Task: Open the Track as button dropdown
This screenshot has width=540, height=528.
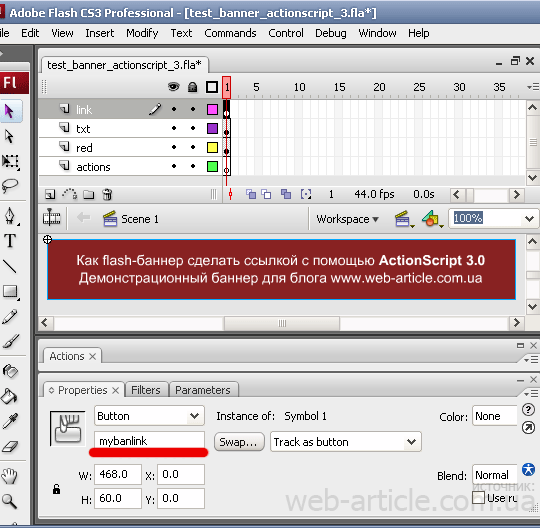Action: 346,442
